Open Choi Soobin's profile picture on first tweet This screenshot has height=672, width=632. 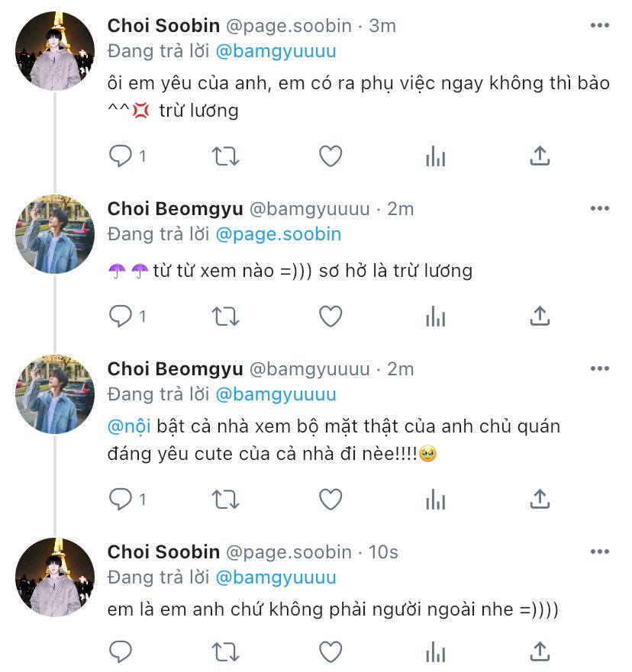click(55, 51)
